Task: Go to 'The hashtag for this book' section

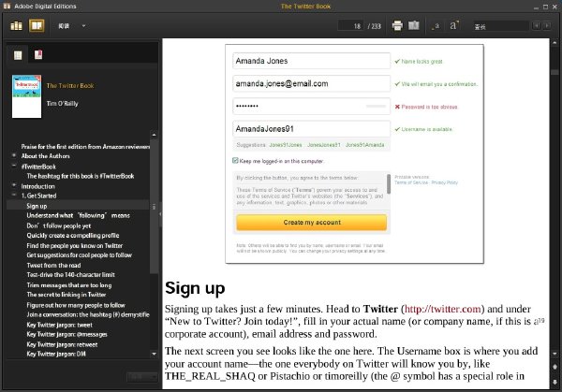Action: pos(81,176)
